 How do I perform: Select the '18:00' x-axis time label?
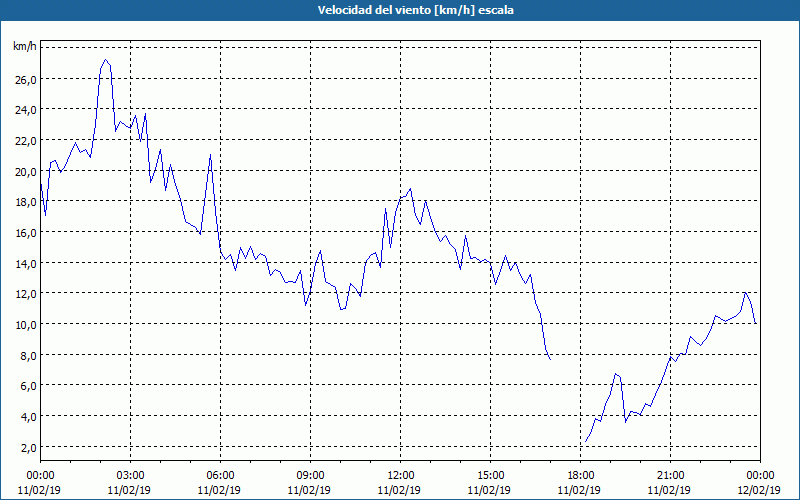pyautogui.click(x=581, y=476)
